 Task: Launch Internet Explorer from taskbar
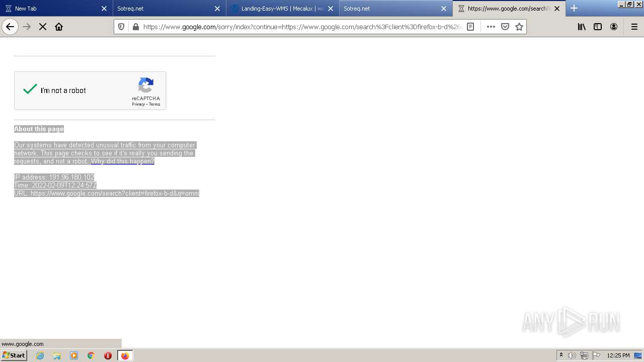click(x=40, y=355)
